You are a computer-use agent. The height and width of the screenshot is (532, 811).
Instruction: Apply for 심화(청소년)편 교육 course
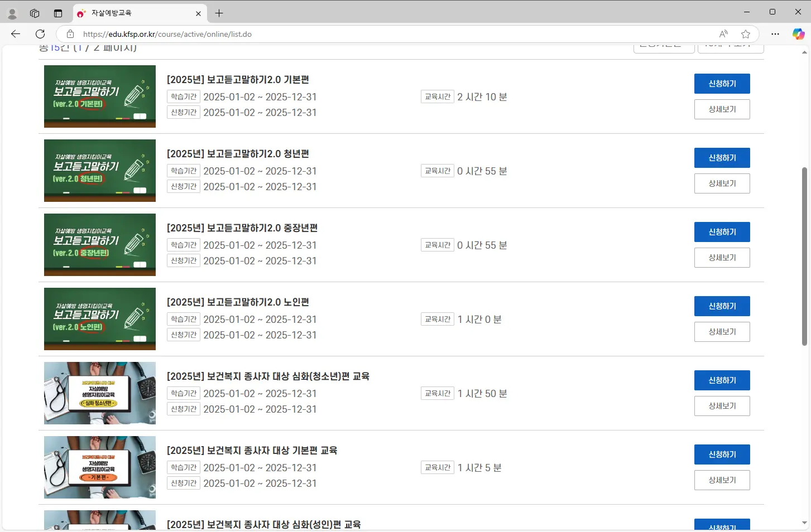[722, 380]
